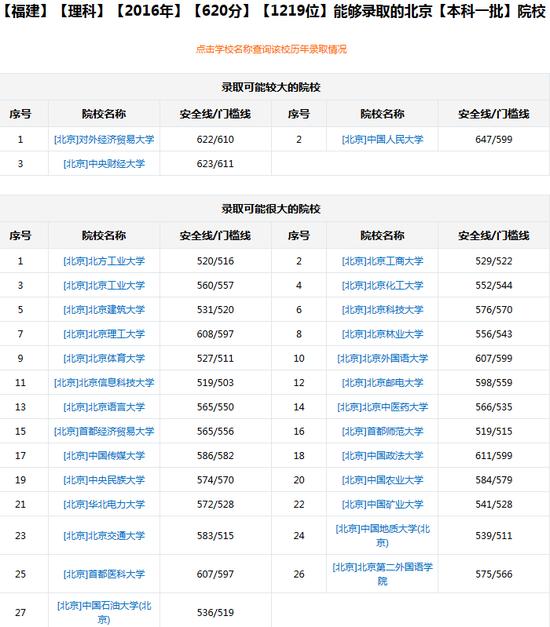Select the score value 560/557
The width and height of the screenshot is (550, 627).
215,286
